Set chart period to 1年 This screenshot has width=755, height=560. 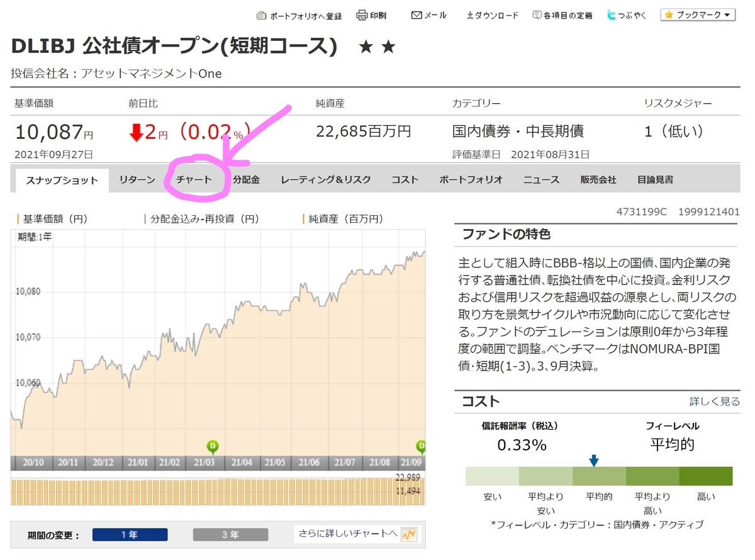[130, 535]
